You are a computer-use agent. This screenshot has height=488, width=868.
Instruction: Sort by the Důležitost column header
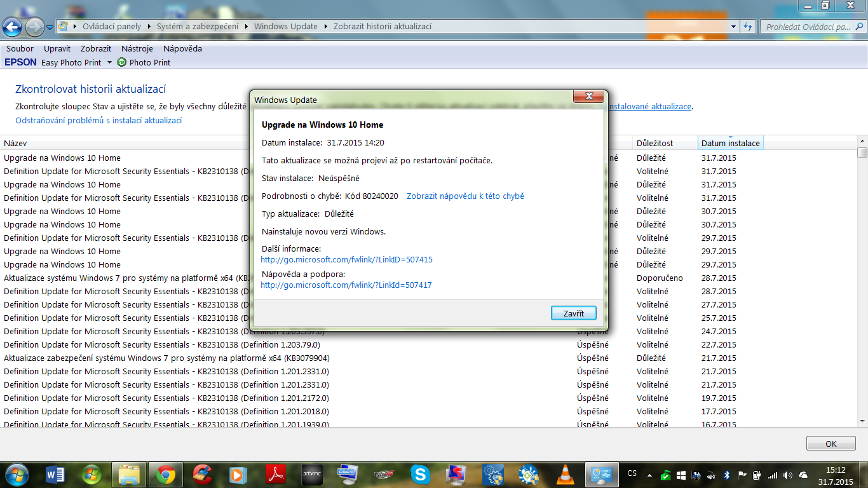coord(665,144)
